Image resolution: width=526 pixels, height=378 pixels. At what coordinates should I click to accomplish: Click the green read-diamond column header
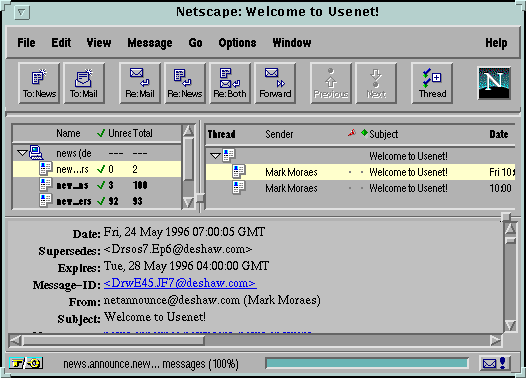[x=364, y=133]
